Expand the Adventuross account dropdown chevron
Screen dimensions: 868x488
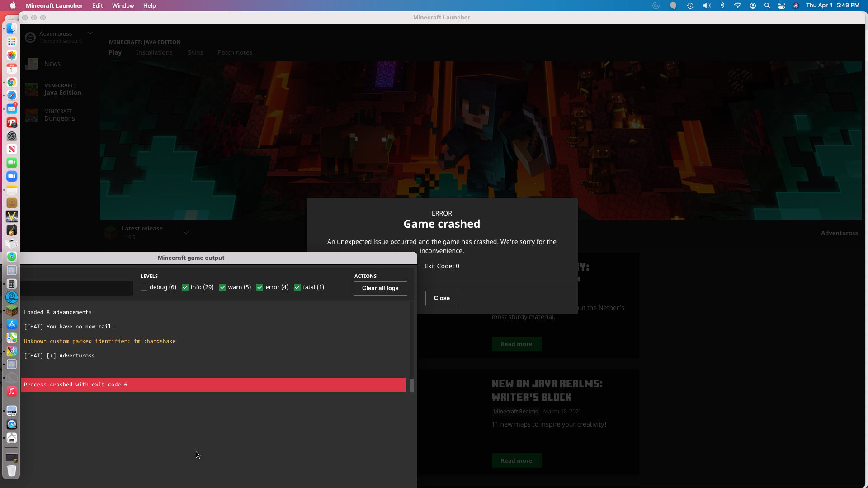pyautogui.click(x=90, y=33)
